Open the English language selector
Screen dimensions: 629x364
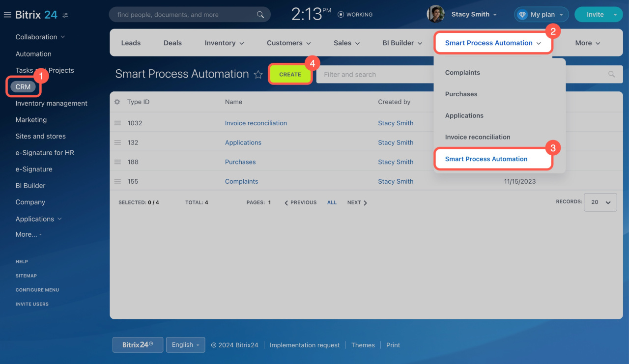pyautogui.click(x=186, y=345)
